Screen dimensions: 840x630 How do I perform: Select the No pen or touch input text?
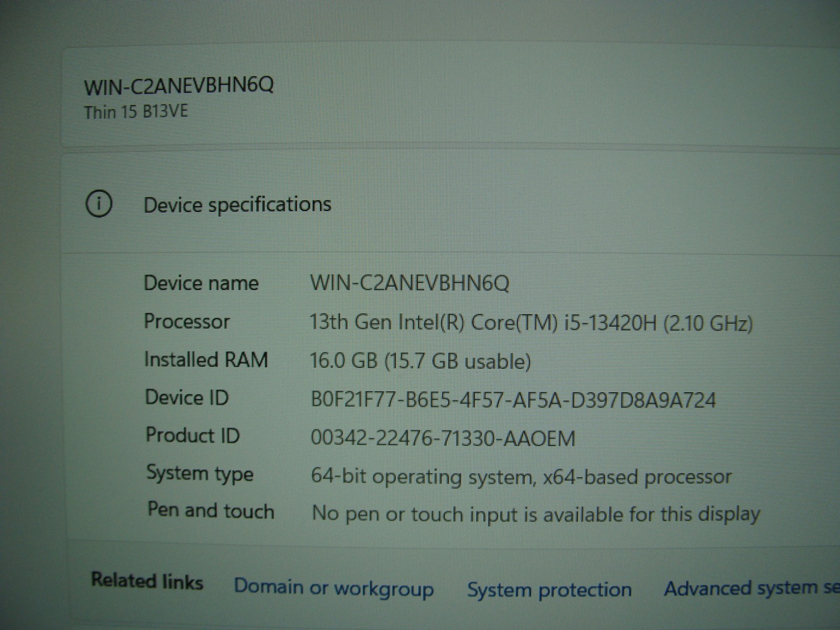point(536,514)
